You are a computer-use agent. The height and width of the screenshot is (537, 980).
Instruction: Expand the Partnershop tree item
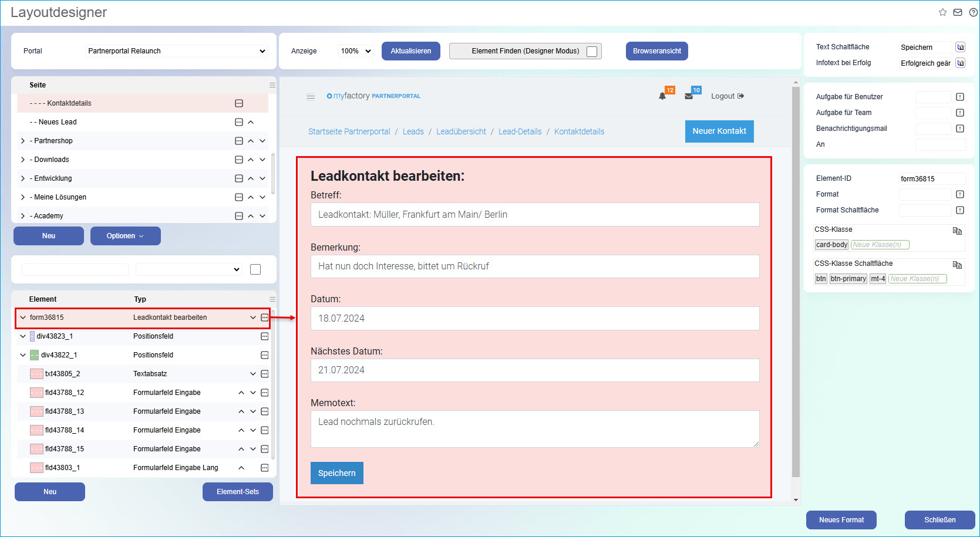coord(22,141)
